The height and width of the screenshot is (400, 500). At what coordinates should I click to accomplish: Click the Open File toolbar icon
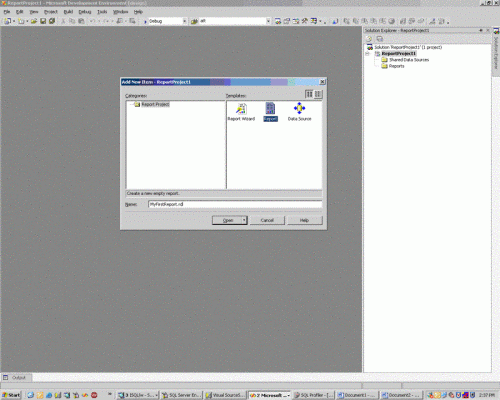point(34,21)
